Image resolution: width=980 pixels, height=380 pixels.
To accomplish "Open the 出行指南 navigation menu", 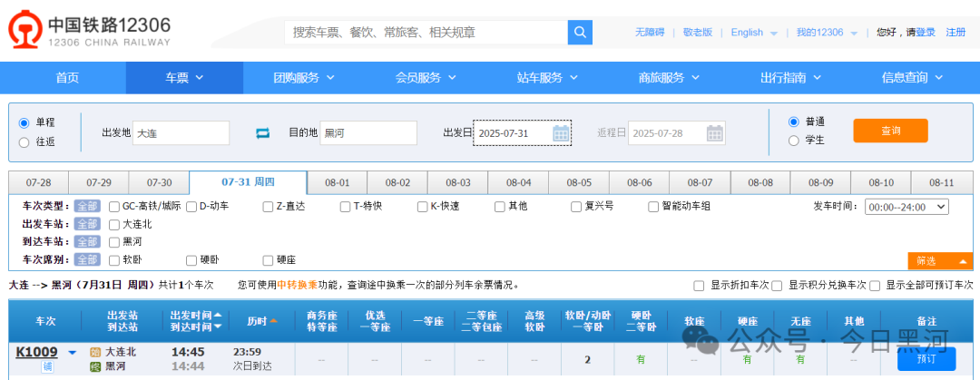I will 790,78.
